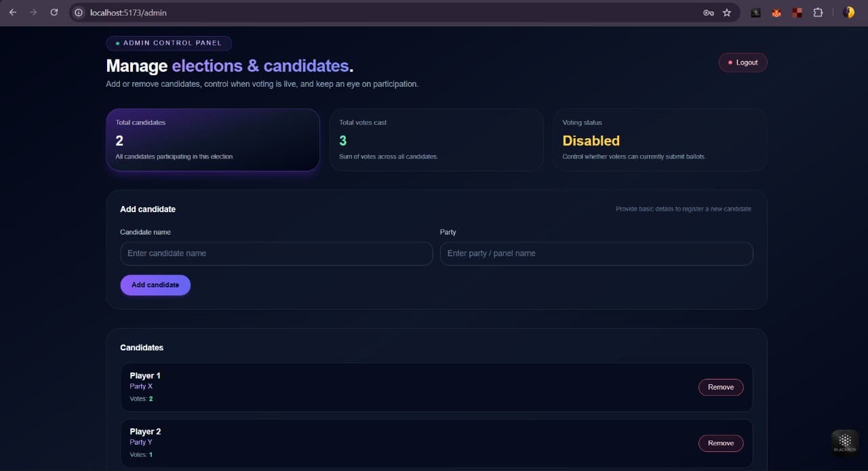Click the Admin Control Panel badge
868x471 pixels.
(x=169, y=43)
